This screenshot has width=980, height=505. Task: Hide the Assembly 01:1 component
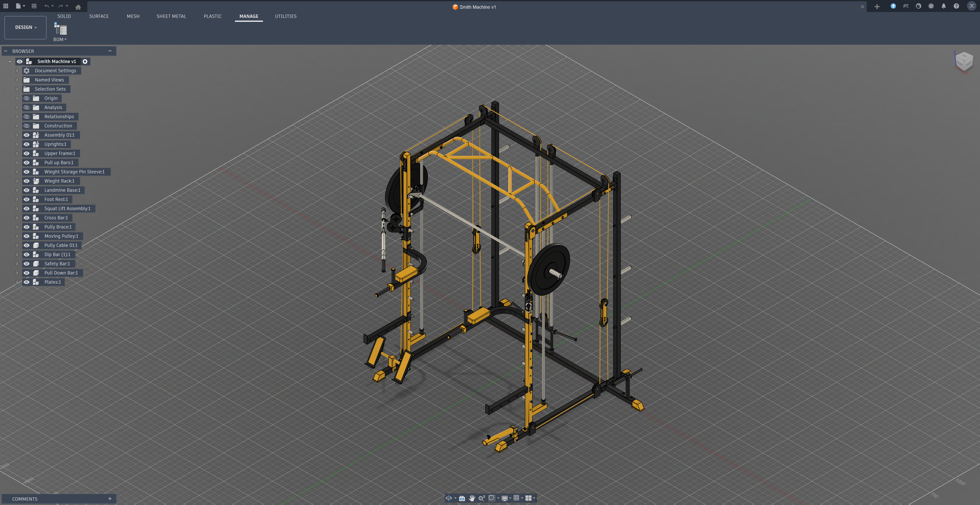tap(27, 135)
